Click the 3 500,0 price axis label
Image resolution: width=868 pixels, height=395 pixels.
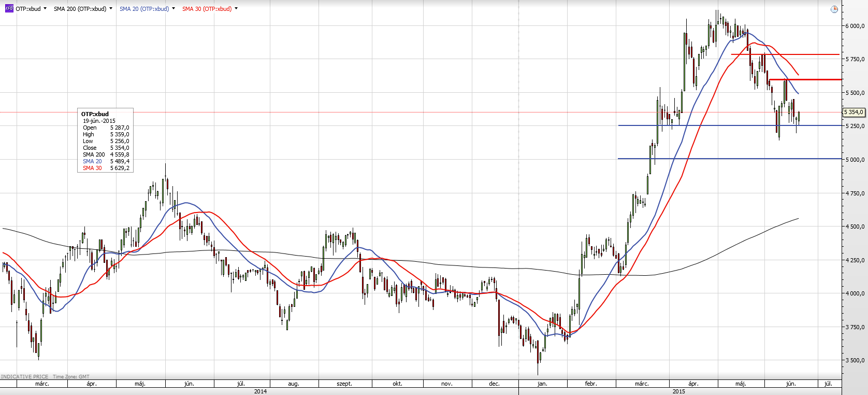pyautogui.click(x=855, y=360)
